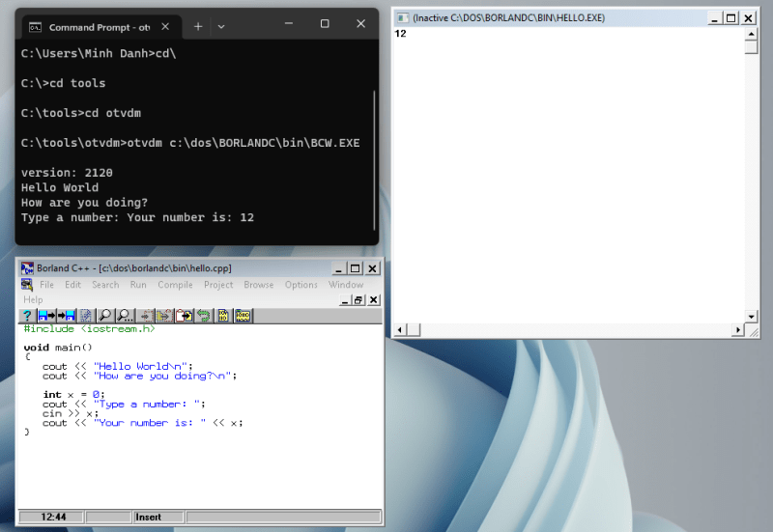Click the Search magnifier toolbar icon
The width and height of the screenshot is (773, 532).
point(104,316)
